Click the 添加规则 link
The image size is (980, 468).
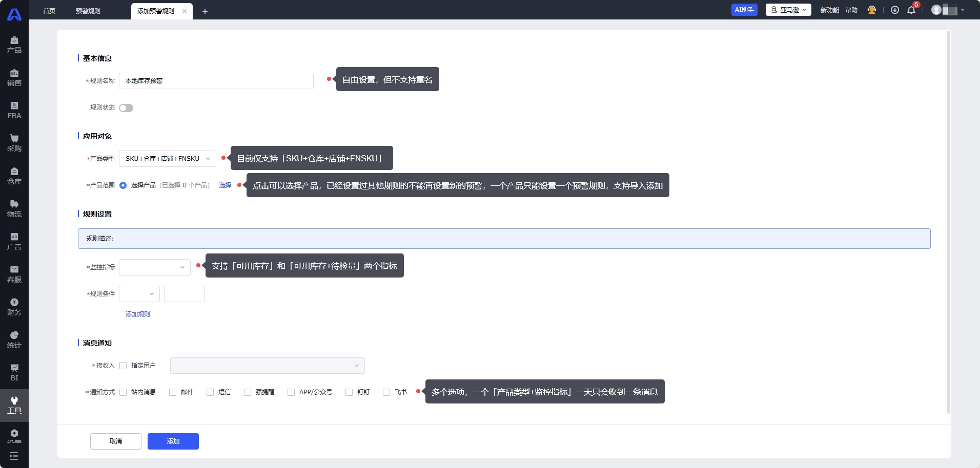click(x=137, y=314)
